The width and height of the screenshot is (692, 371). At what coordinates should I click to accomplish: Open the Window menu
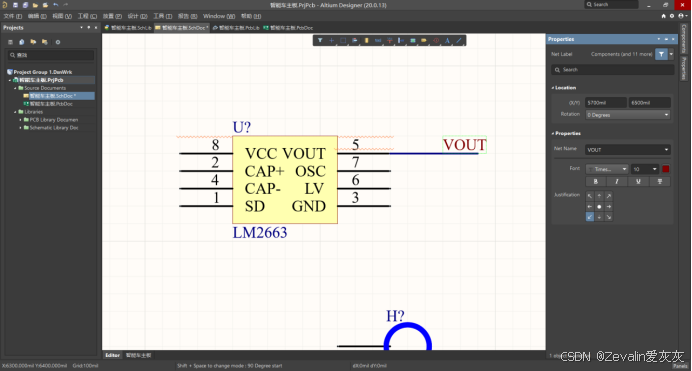[218, 16]
